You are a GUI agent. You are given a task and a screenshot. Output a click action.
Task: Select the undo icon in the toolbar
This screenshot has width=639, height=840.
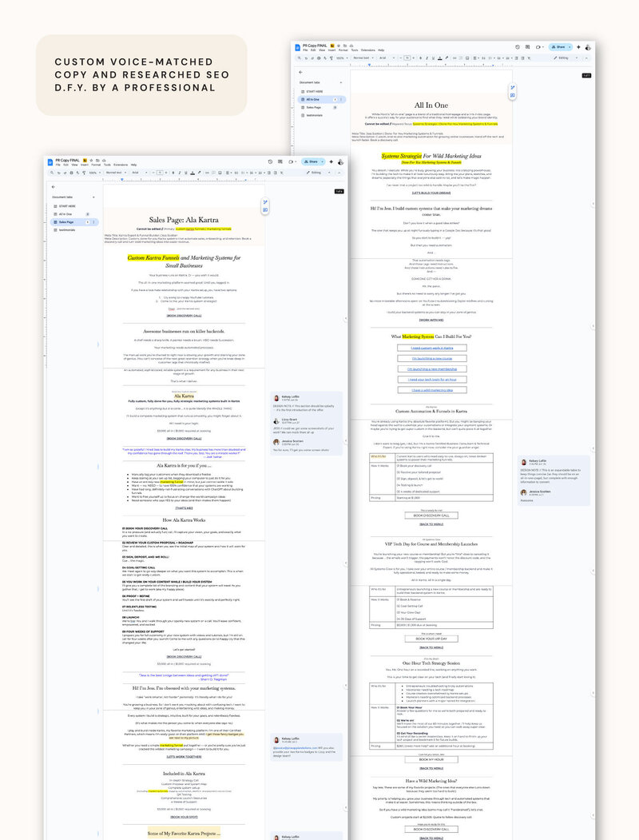click(x=59, y=172)
